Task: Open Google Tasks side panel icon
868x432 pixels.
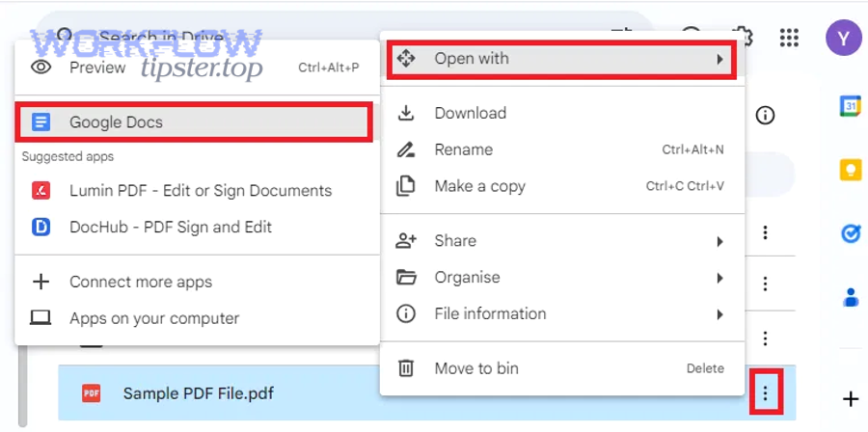Action: (851, 233)
